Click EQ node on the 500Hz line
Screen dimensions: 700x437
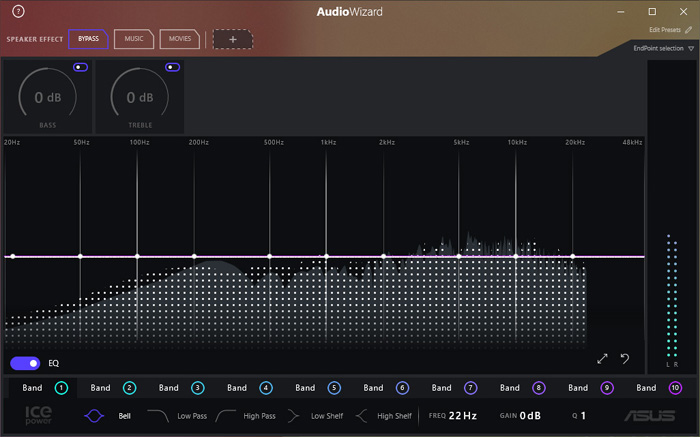[x=270, y=256]
